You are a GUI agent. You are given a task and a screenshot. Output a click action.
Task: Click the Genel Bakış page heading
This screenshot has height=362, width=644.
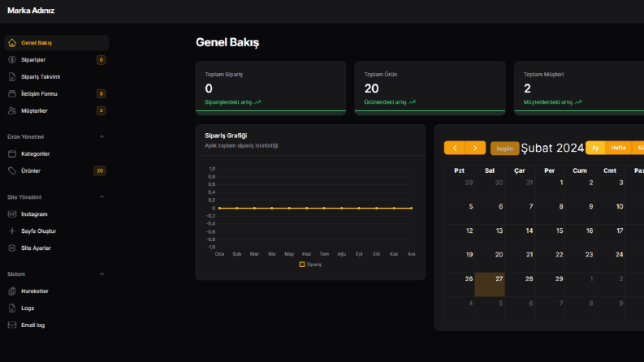(x=227, y=42)
